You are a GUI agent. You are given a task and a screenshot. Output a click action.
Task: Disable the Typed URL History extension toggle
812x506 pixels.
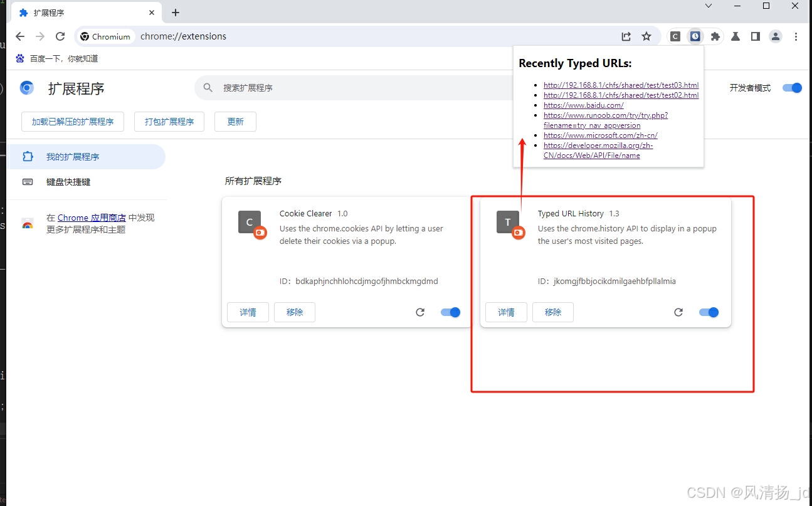click(709, 312)
